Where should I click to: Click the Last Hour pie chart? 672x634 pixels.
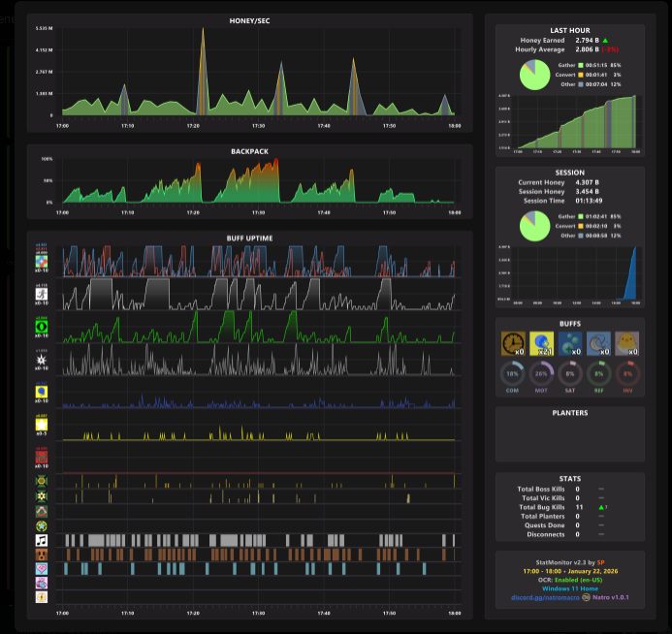tap(535, 75)
